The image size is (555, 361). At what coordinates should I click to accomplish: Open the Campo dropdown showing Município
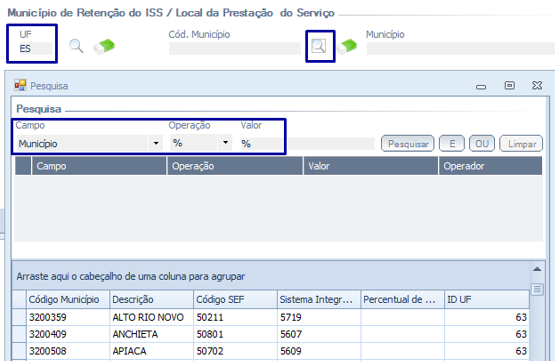pos(156,143)
